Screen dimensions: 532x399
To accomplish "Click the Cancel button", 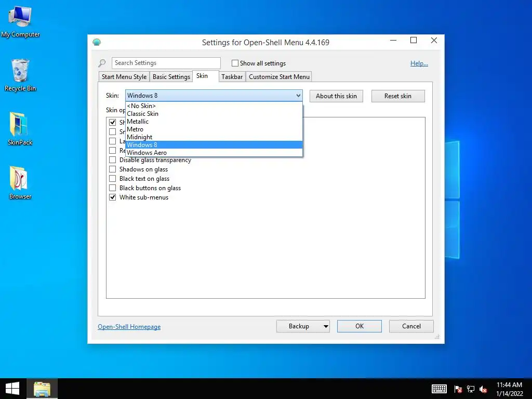I will 411,326.
